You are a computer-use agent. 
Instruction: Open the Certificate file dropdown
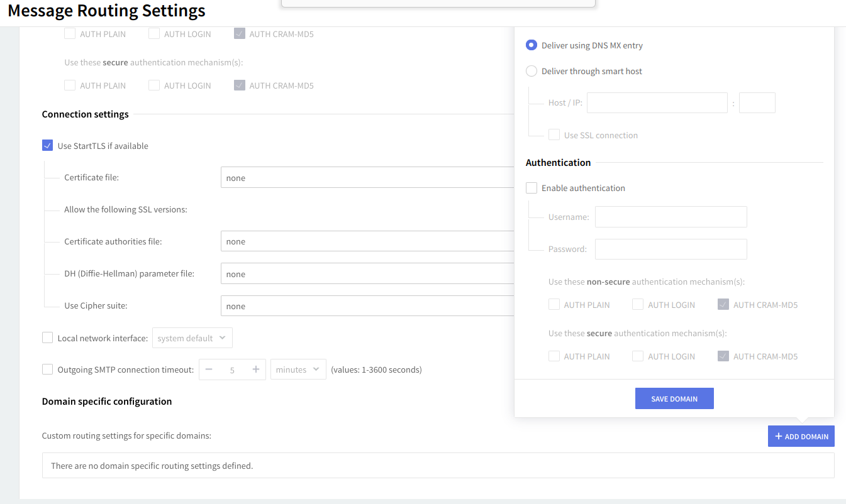367,178
